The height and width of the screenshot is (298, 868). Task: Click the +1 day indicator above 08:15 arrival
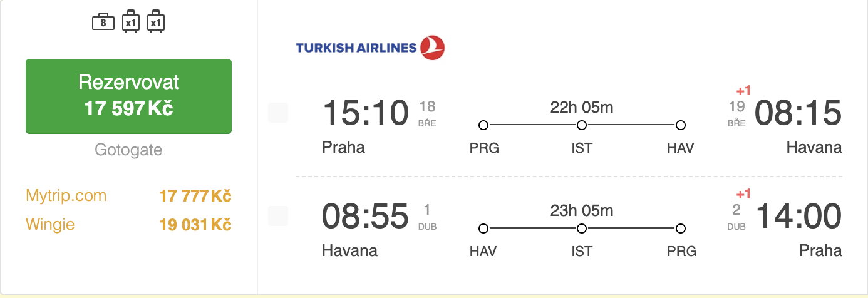click(x=743, y=91)
